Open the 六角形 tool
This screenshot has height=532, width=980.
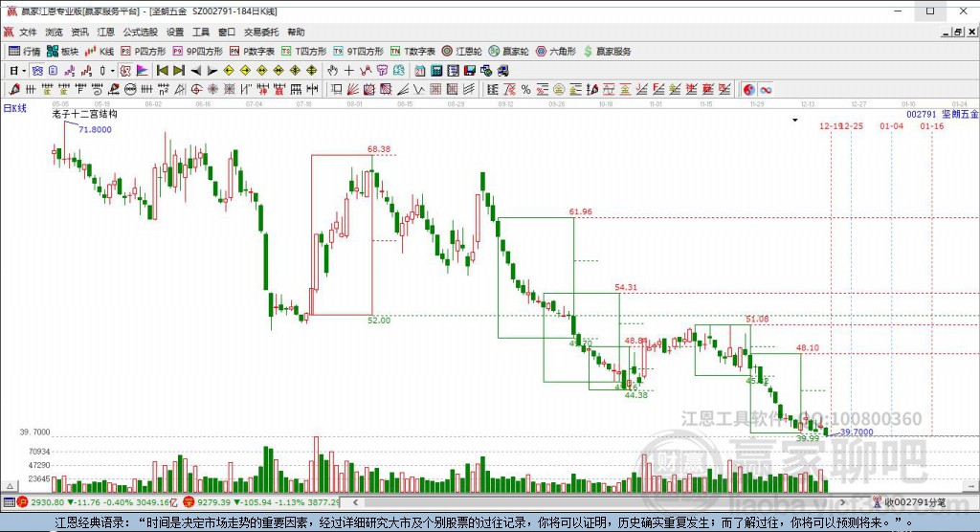[x=556, y=52]
